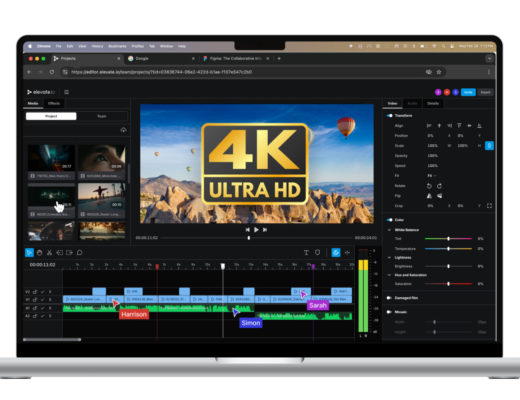Open the Apple menu

pos(30,46)
